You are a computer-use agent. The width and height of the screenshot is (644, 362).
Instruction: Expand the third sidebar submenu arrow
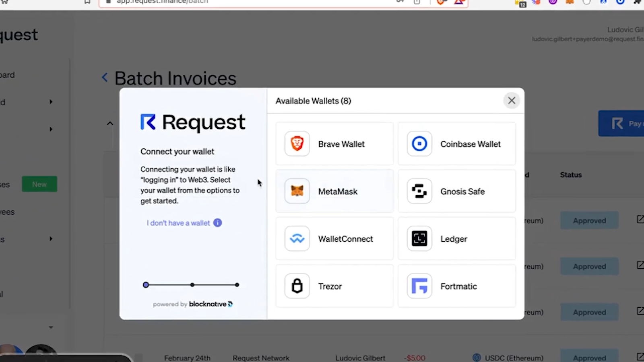(x=51, y=239)
